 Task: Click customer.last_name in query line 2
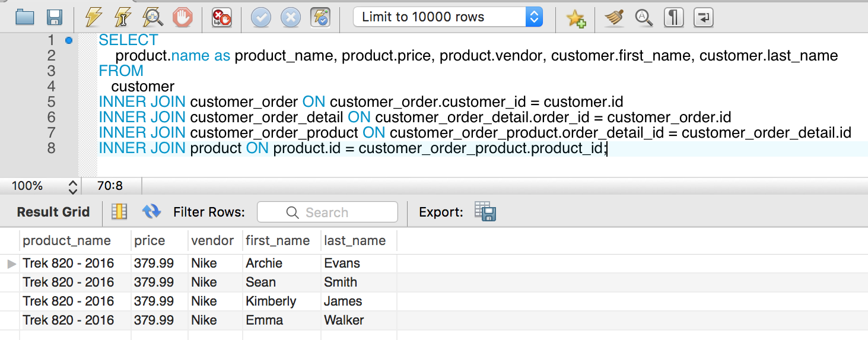click(x=769, y=56)
